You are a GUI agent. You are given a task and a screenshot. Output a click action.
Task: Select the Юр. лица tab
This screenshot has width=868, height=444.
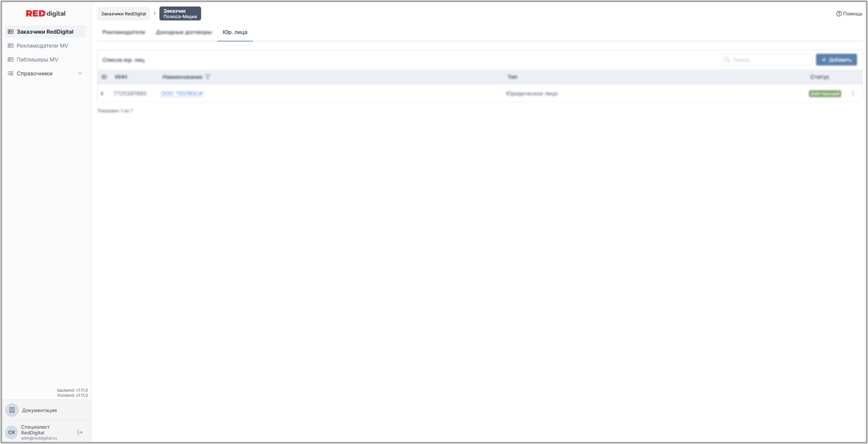click(235, 32)
